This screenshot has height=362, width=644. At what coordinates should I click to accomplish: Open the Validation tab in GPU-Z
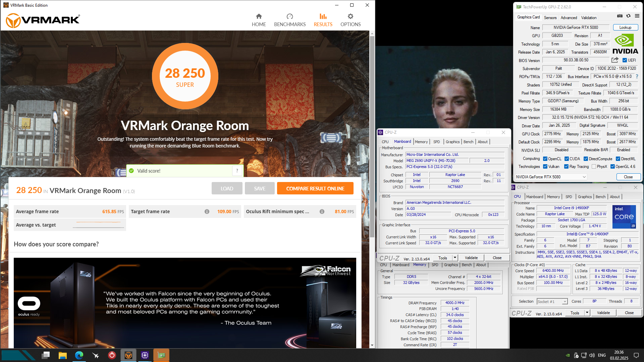pos(589,18)
